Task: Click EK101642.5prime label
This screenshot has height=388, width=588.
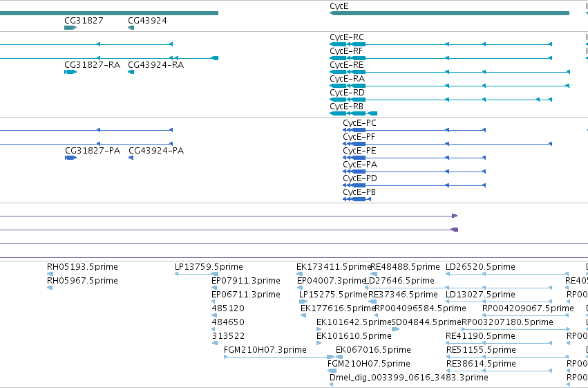Action: coord(354,322)
